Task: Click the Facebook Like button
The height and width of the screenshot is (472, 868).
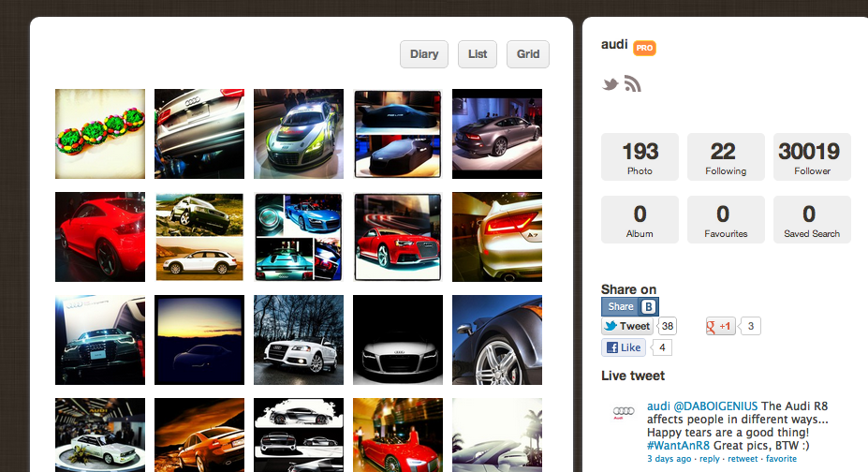Action: [624, 347]
